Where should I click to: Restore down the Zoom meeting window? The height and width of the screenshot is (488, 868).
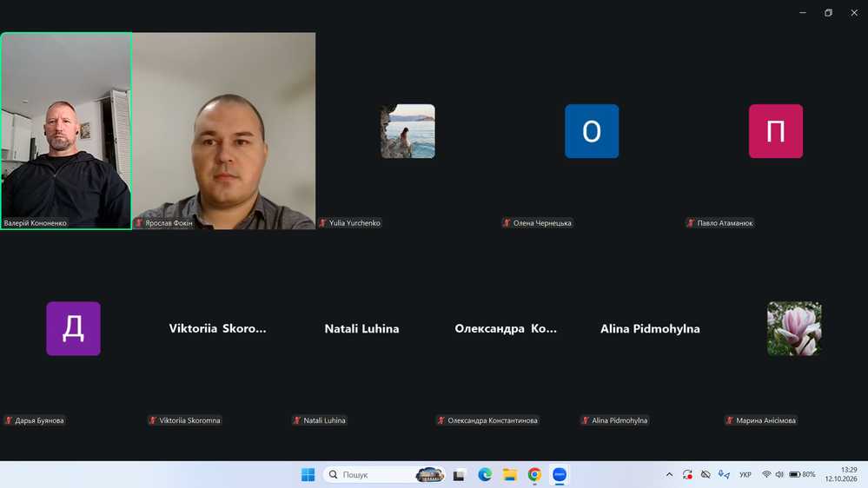(828, 12)
